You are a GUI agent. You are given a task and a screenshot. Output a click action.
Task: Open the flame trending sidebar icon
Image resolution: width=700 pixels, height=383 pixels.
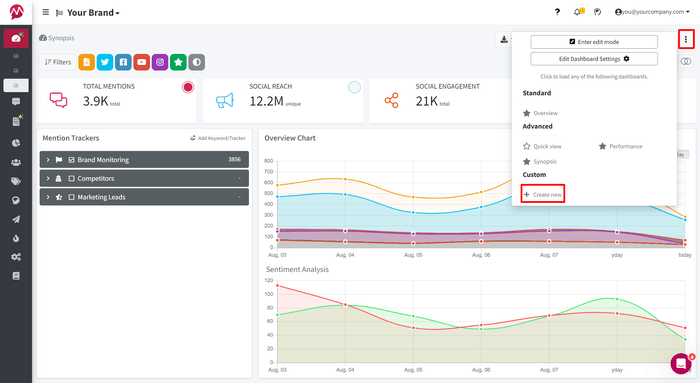point(16,238)
